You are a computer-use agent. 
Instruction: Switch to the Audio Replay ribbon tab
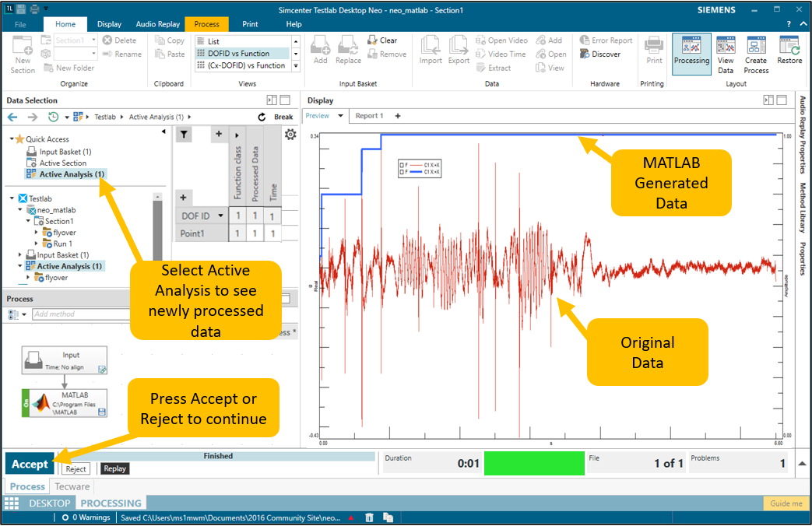pos(158,24)
